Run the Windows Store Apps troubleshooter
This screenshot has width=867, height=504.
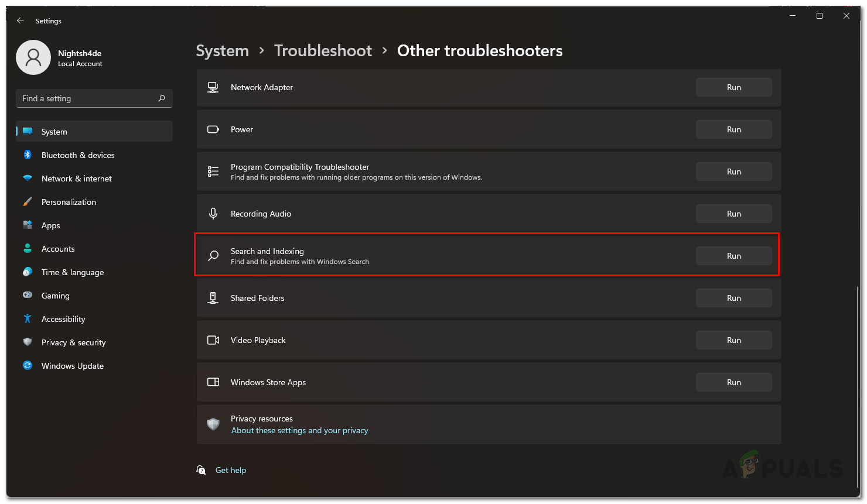coord(733,382)
